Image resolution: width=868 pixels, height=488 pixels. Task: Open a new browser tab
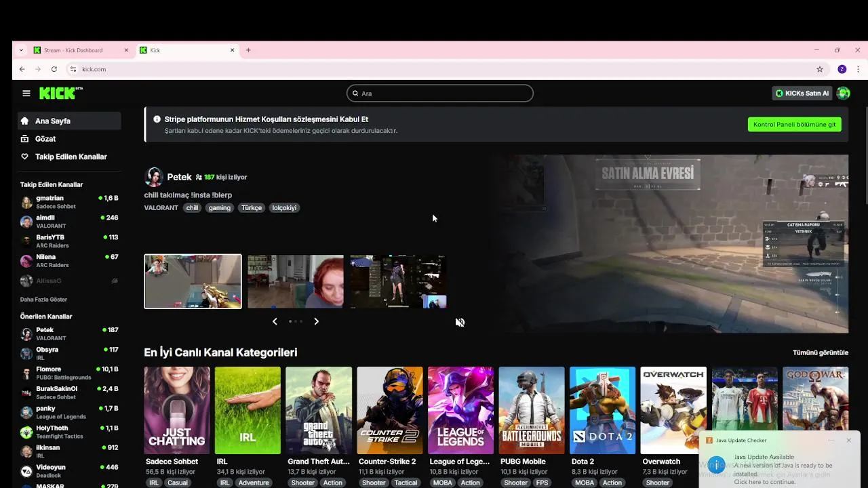248,50
